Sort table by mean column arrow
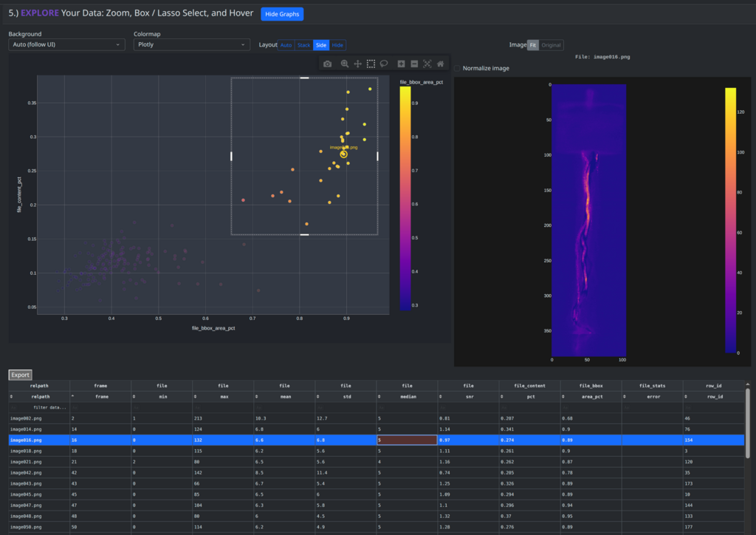 click(256, 397)
